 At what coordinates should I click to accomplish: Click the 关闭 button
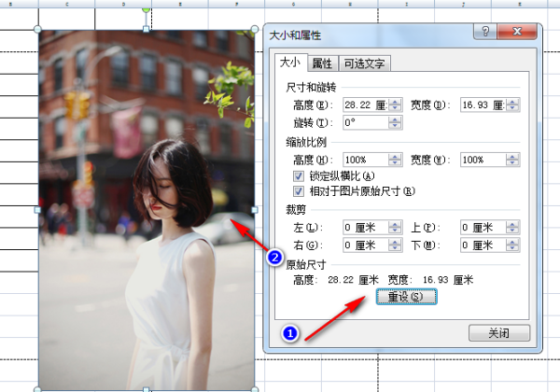click(x=499, y=333)
